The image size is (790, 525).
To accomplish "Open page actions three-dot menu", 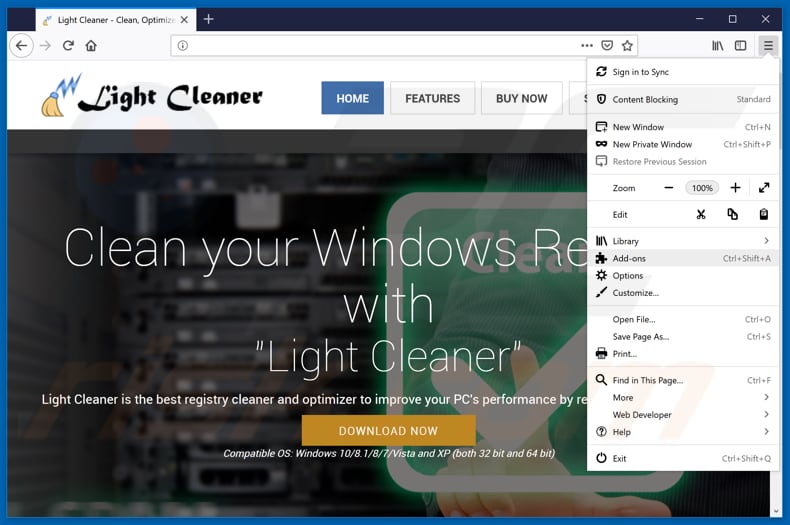I will click(x=587, y=45).
